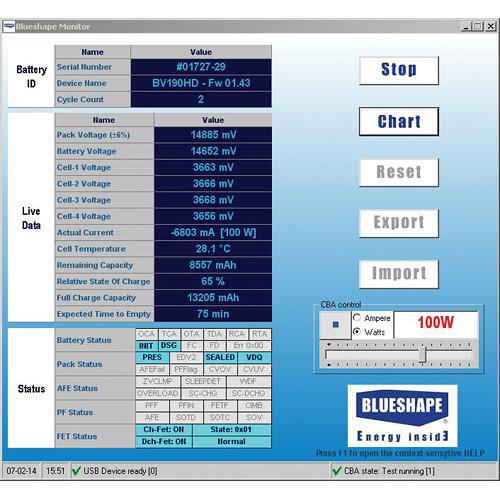The width and height of the screenshot is (500, 500).
Task: Click the Blueshape title bar app icon
Action: [x=9, y=27]
